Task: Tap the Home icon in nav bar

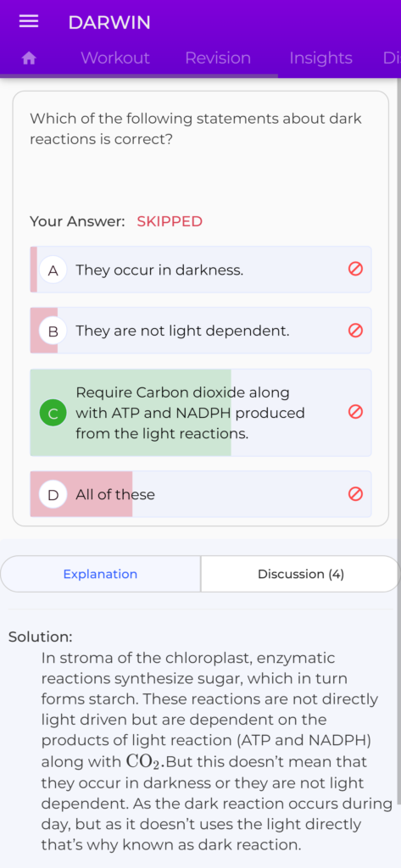Action: (29, 58)
